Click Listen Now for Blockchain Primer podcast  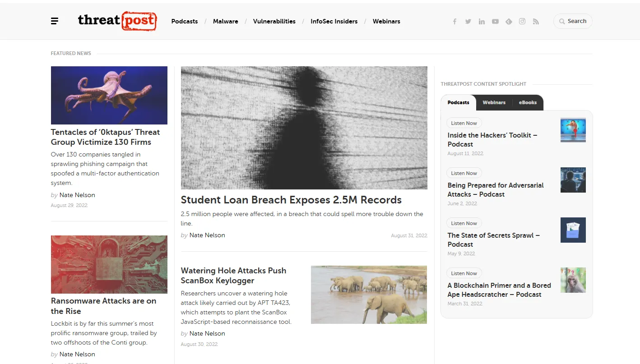click(x=464, y=273)
